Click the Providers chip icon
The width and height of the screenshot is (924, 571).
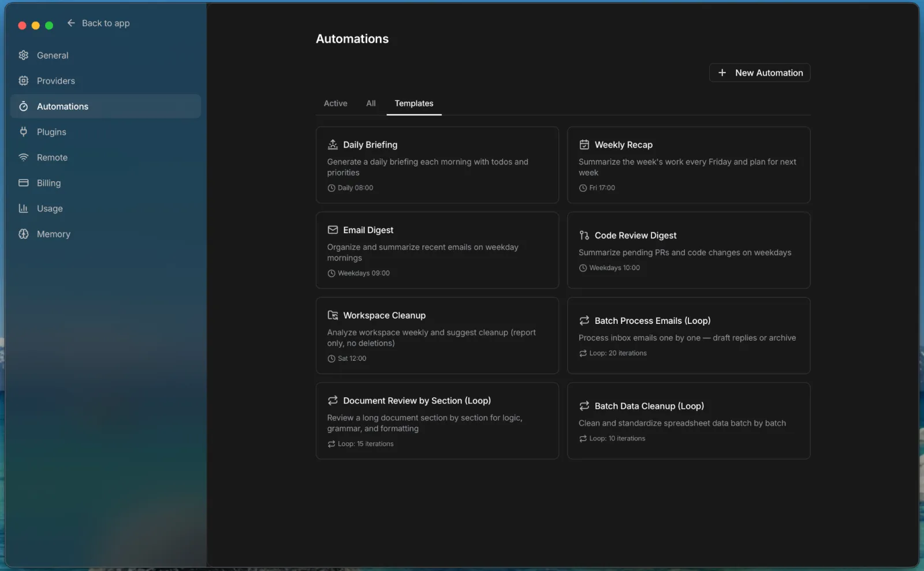[x=24, y=81]
